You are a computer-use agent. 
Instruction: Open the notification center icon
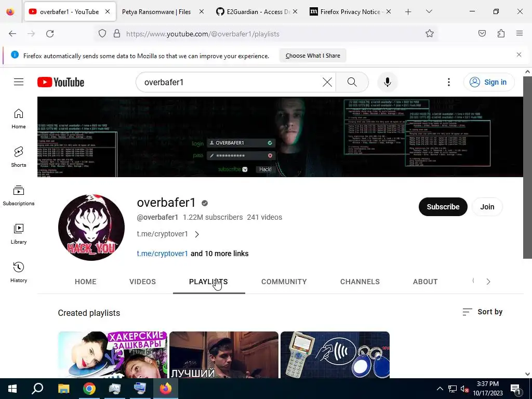click(515, 389)
